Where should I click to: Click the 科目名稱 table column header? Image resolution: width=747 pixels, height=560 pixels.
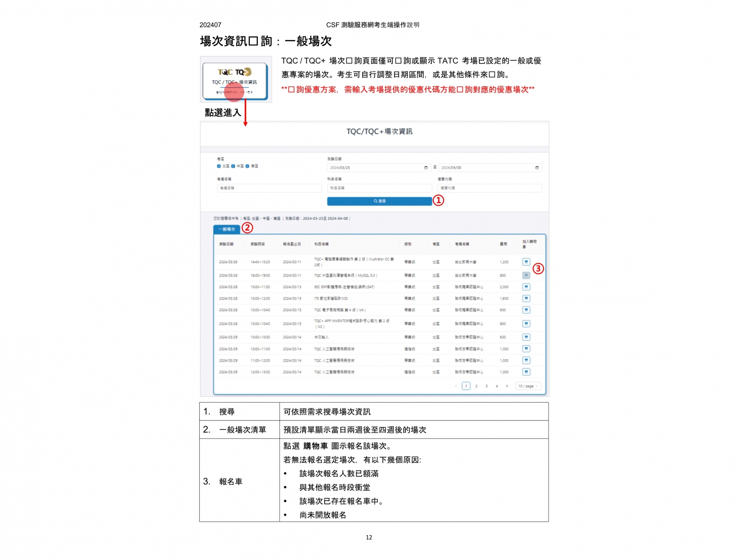tap(321, 244)
